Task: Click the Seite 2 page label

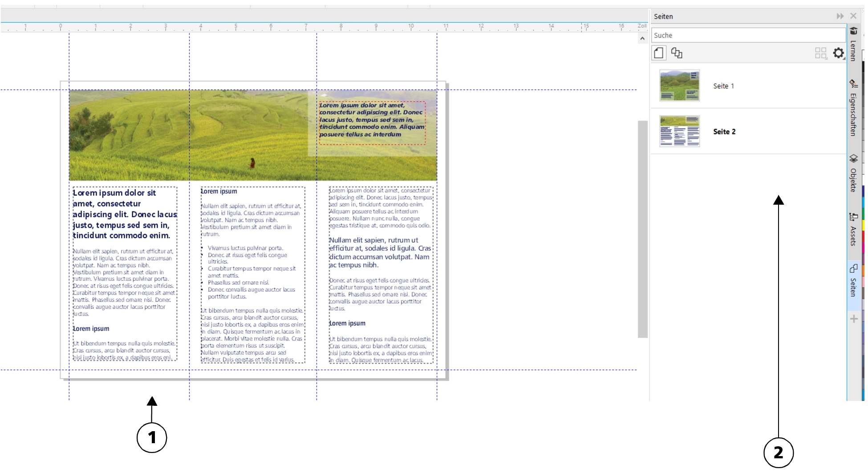Action: [x=724, y=132]
